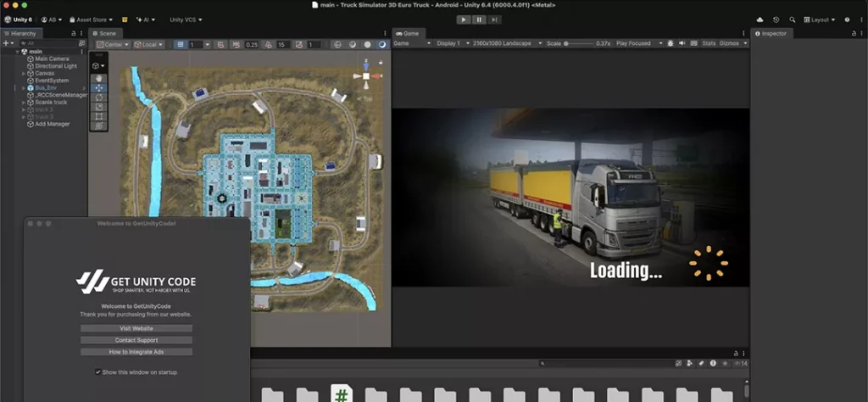Open the Game view type dropdown
868x402 pixels.
pyautogui.click(x=413, y=43)
